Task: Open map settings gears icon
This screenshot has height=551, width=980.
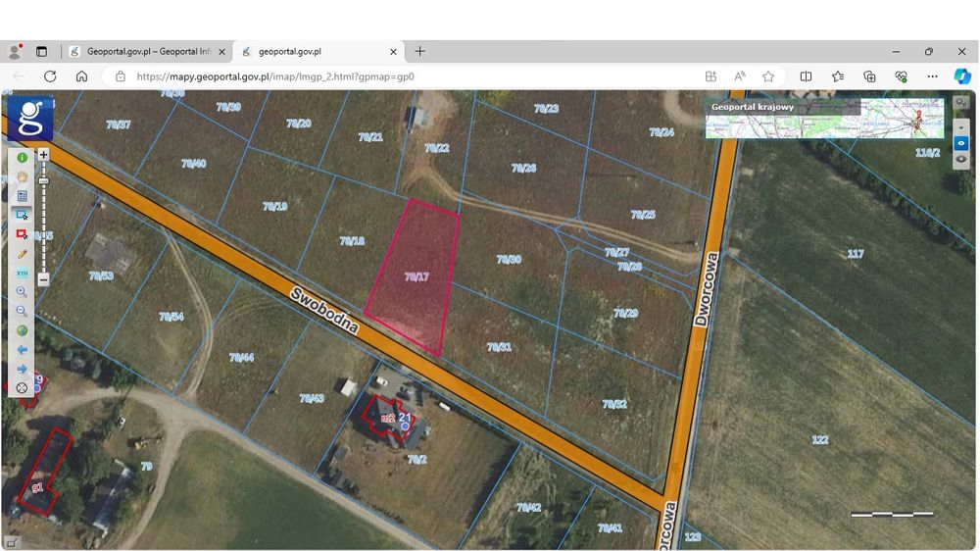Action: 961,102
